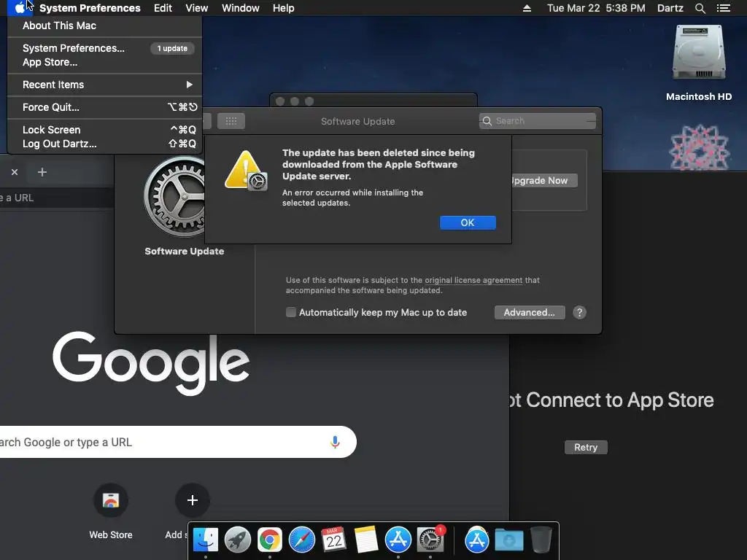Viewport: 747px width, 560px height.
Task: Open the System Preferences app menu
Action: (x=90, y=8)
